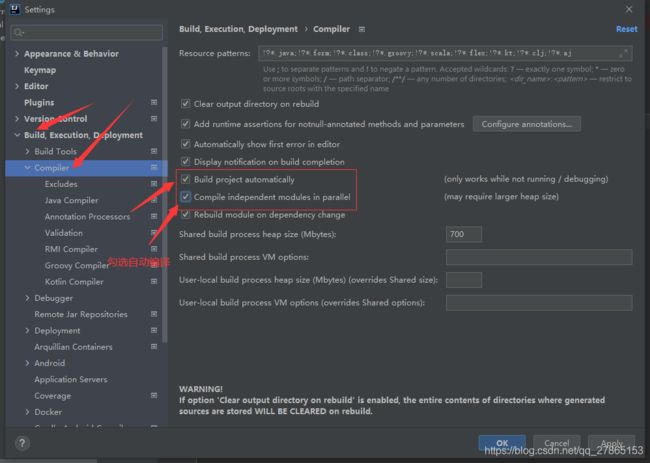Image resolution: width=650 pixels, height=463 pixels.
Task: Click the project-level icon next to Version Control
Action: click(x=154, y=119)
